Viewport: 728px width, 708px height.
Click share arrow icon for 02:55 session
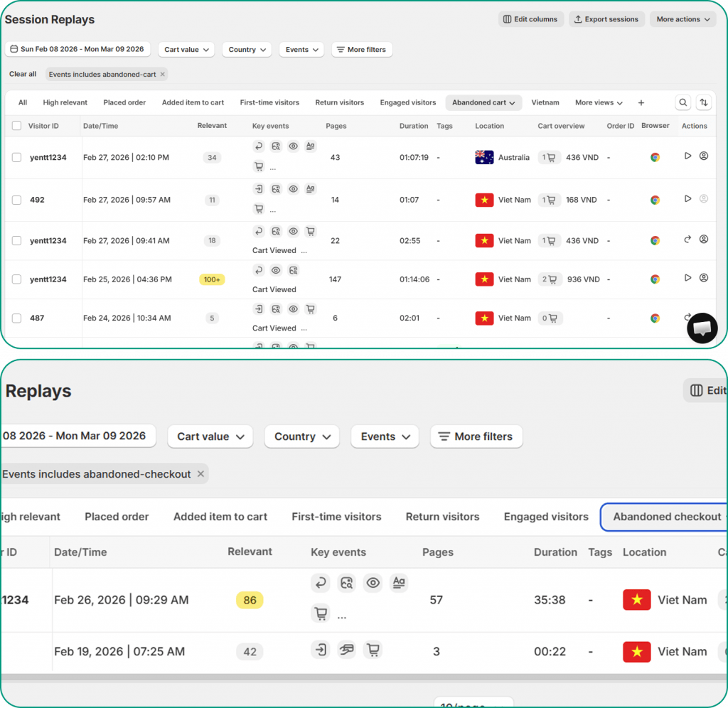point(687,240)
